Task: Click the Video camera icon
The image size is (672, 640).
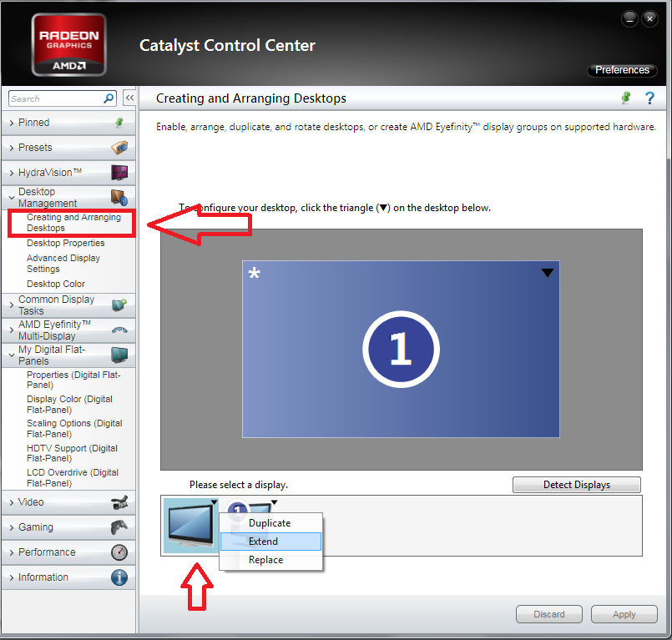Action: click(119, 502)
